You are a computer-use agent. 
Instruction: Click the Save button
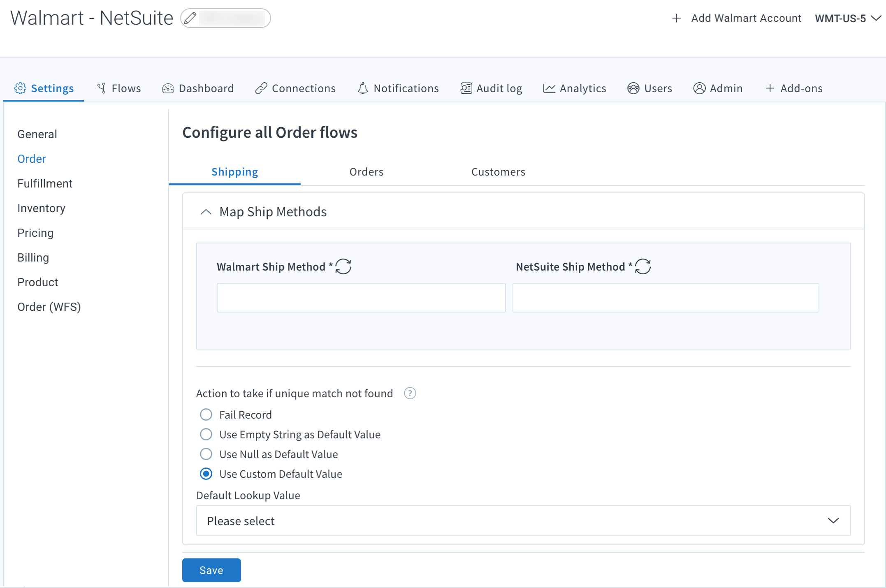point(211,570)
